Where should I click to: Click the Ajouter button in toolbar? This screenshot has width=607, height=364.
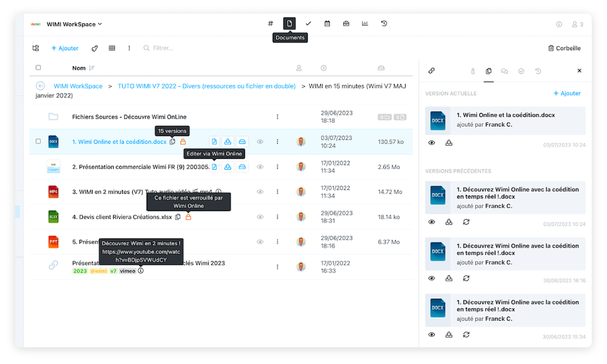(x=65, y=48)
